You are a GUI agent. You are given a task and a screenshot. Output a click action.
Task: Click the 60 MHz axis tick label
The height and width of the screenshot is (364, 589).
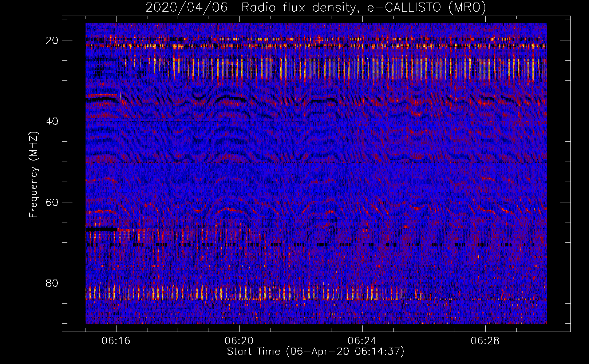pos(52,202)
